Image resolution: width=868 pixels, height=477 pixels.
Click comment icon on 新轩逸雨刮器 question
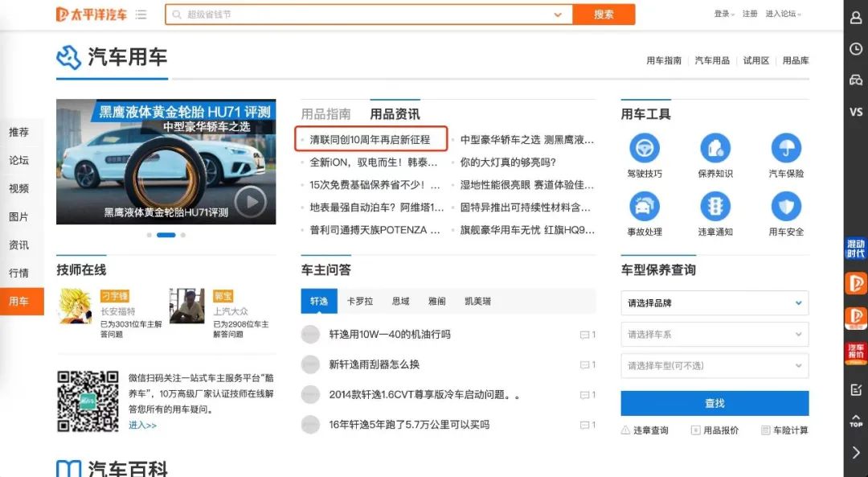coord(584,365)
